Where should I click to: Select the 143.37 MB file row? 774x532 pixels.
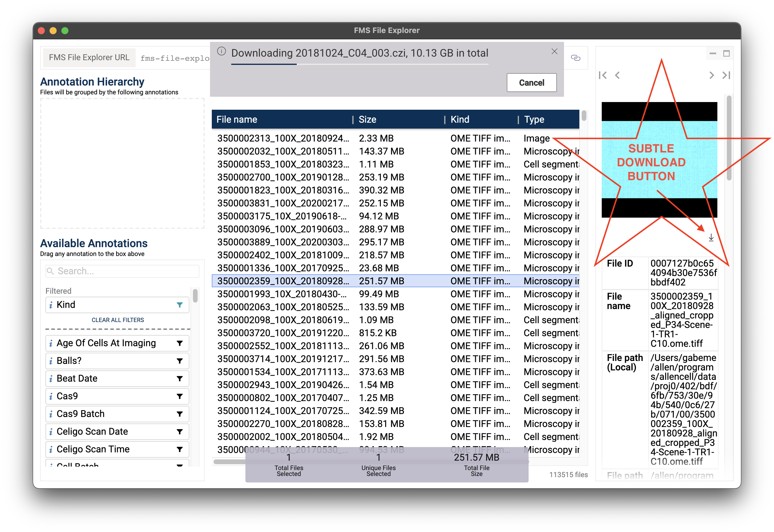pos(395,151)
